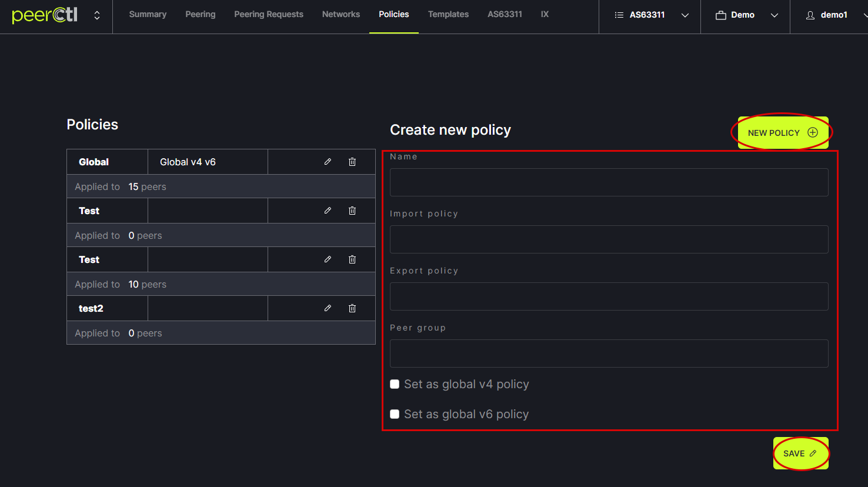The image size is (868, 487).
Task: Delete the Global policy using trash icon
Action: point(352,162)
